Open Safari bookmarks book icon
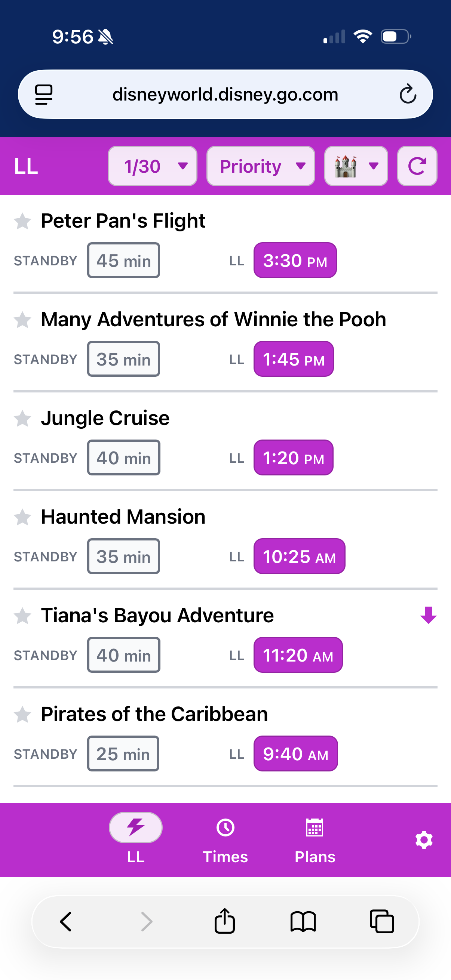 (303, 921)
